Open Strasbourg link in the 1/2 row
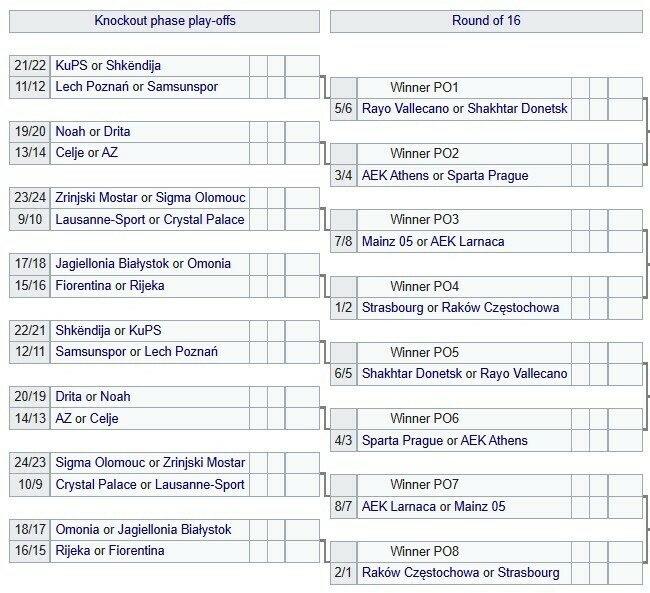650x593 pixels. coord(393,307)
